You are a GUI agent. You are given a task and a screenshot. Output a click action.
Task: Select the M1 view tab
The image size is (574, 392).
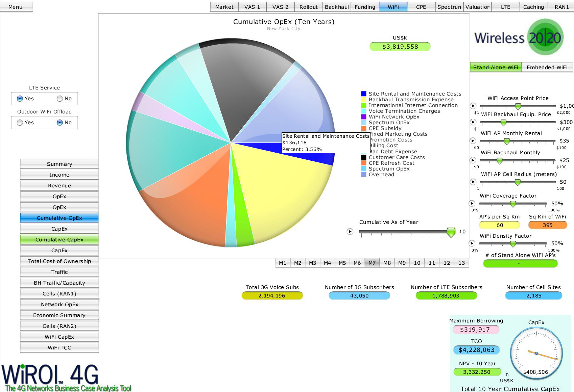coord(283,263)
